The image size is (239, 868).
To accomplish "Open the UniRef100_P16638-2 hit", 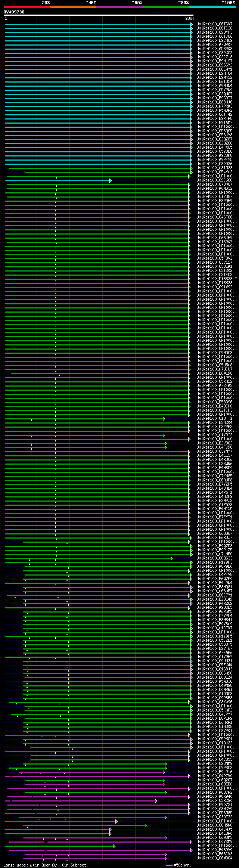I will [217, 279].
